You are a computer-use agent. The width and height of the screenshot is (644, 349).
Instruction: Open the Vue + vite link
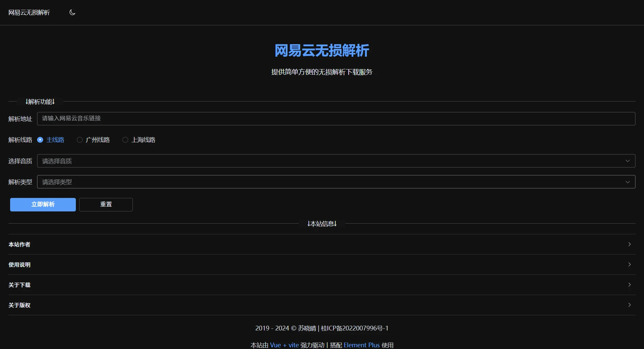pyautogui.click(x=284, y=345)
